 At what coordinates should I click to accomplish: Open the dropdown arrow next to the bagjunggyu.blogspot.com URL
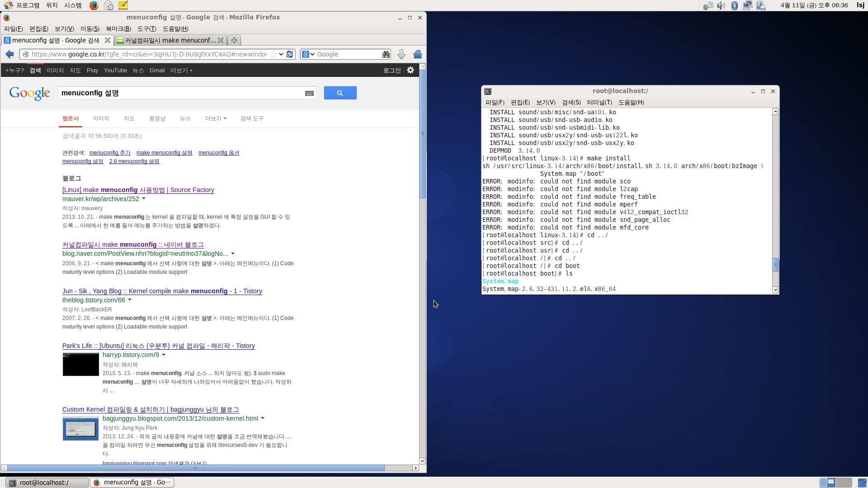(x=263, y=418)
